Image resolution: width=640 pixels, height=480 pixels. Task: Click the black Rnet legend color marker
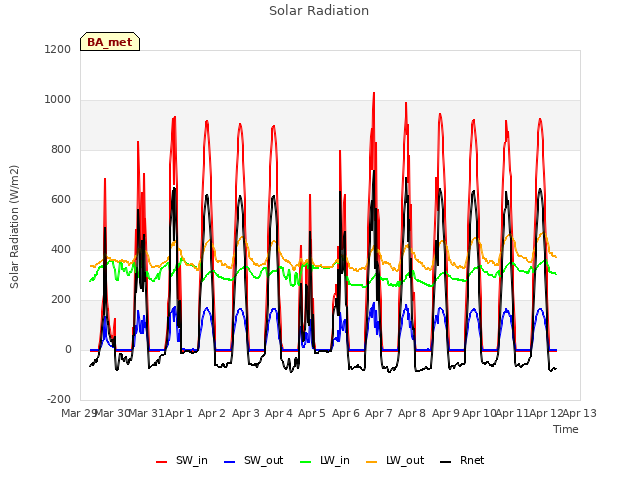[x=446, y=462]
